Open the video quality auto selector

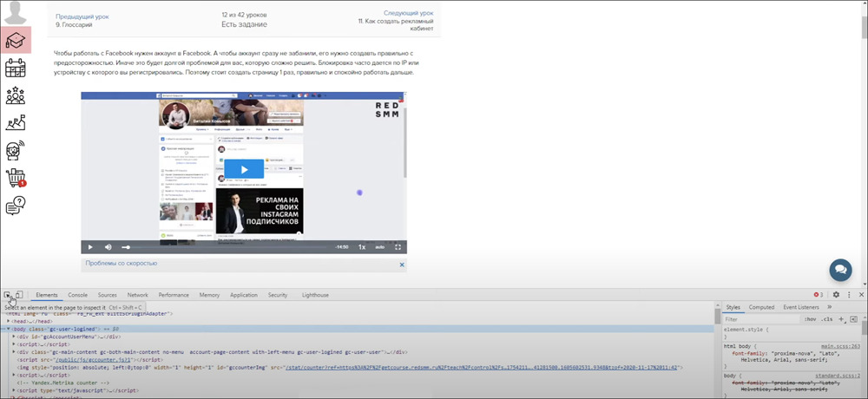[380, 247]
